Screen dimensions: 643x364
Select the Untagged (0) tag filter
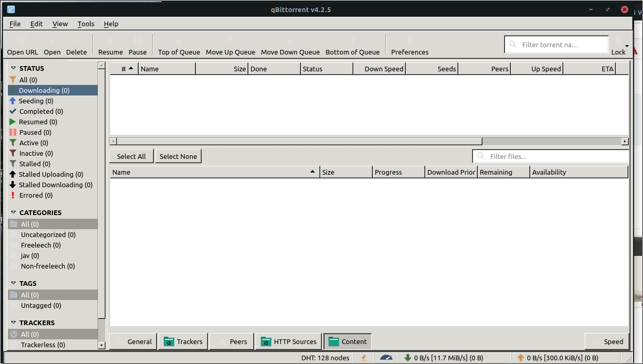coord(52,305)
